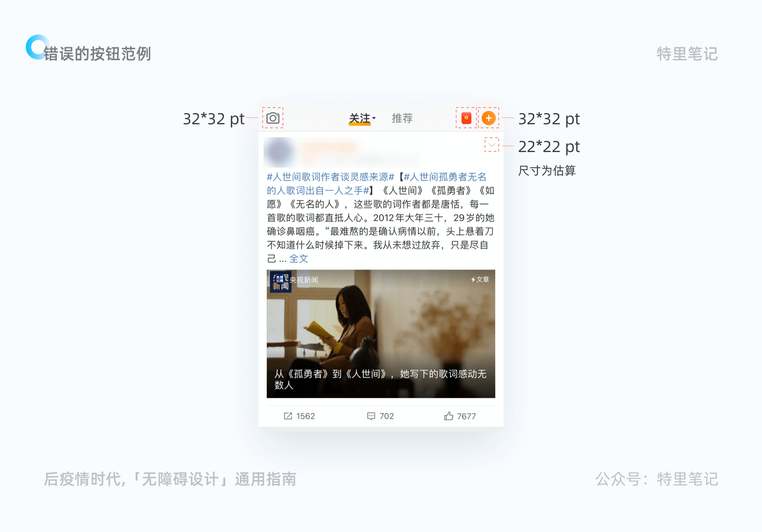The height and width of the screenshot is (532, 762).
Task: Click the 央视新闻 logo badge
Action: click(x=281, y=281)
